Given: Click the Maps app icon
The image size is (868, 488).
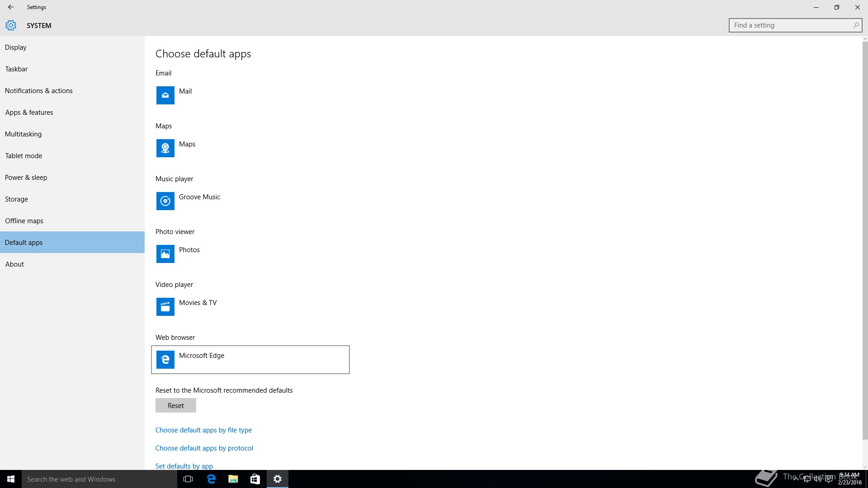Looking at the screenshot, I should [165, 148].
